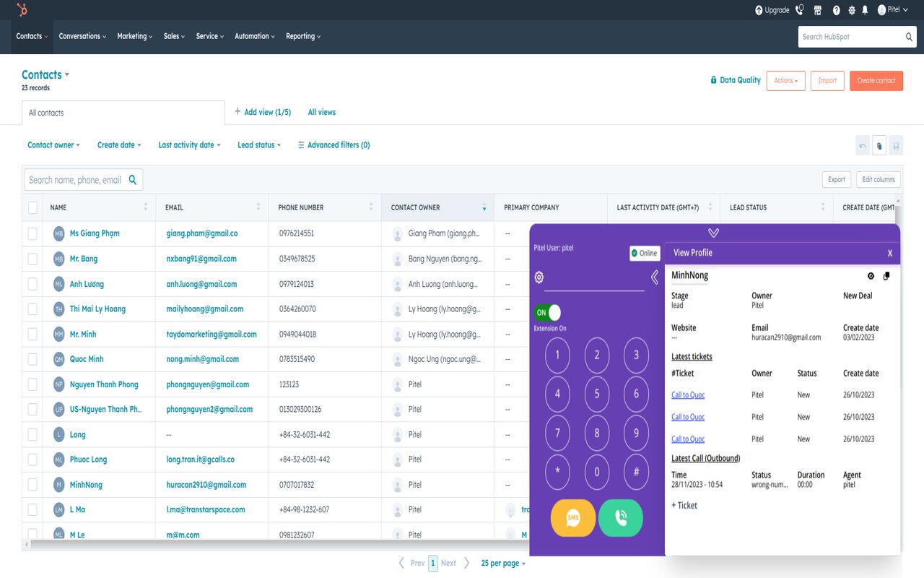Screen dimensions: 924x578
Task: Open the Lead status filter dropdown
Action: 259,145
